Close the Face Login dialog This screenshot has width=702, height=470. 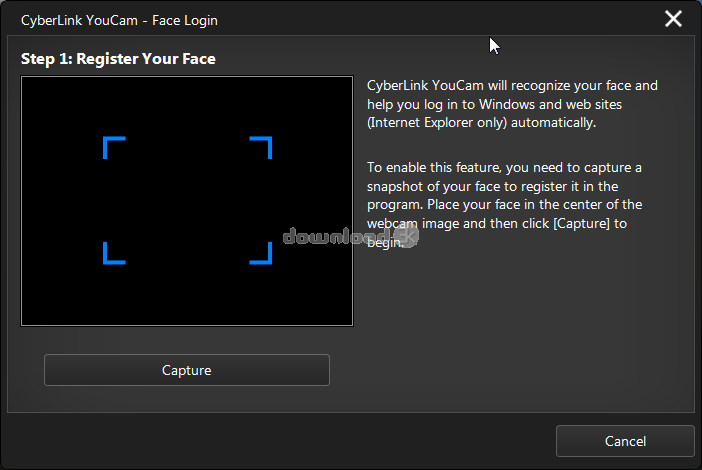[x=673, y=19]
